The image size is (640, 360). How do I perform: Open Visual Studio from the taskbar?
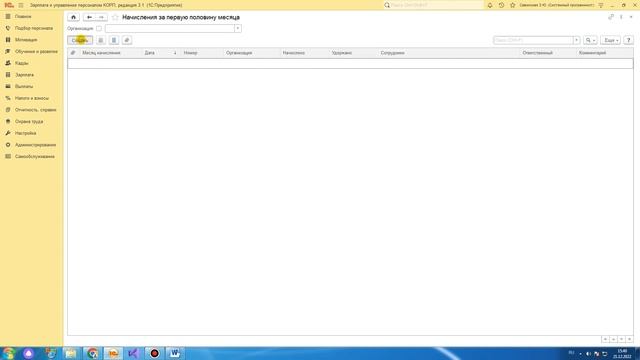click(133, 353)
